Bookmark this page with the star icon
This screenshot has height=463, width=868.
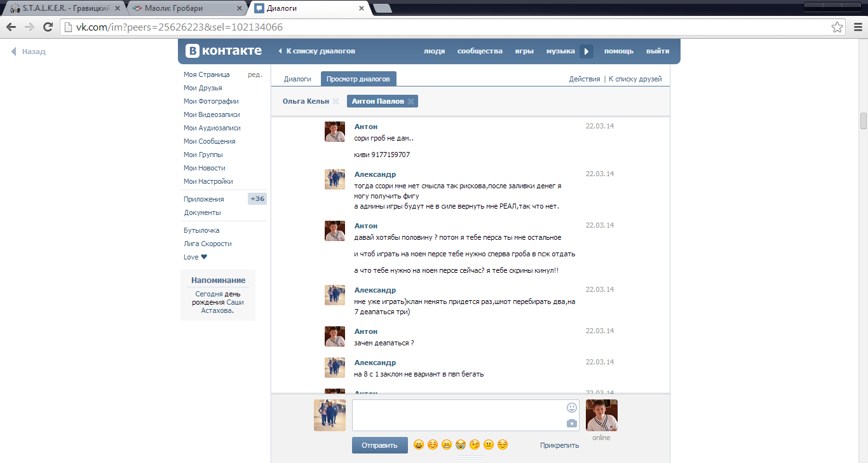click(837, 27)
